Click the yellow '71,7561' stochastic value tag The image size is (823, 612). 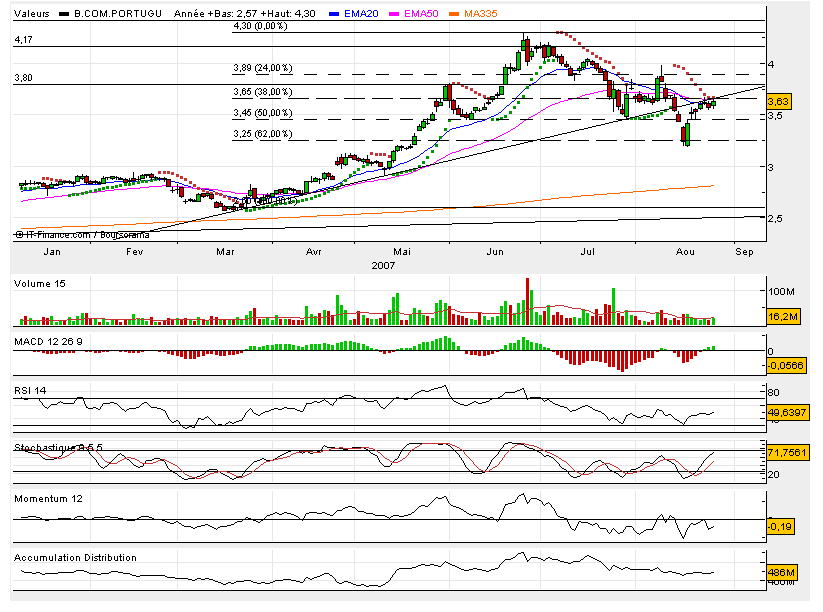click(786, 452)
